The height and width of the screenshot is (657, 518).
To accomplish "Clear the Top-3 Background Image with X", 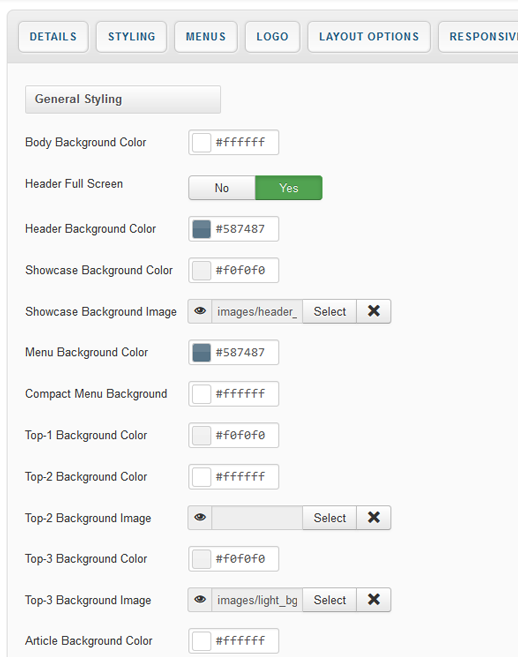I will click(374, 600).
